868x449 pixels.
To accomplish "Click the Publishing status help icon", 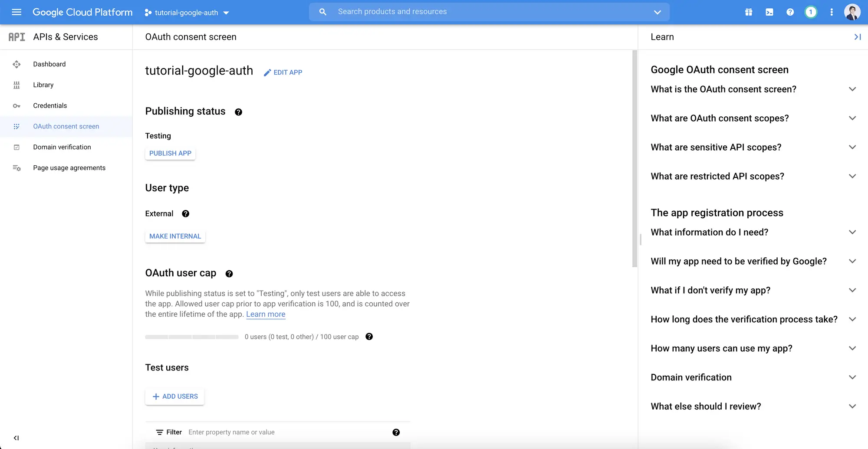I will coord(238,112).
